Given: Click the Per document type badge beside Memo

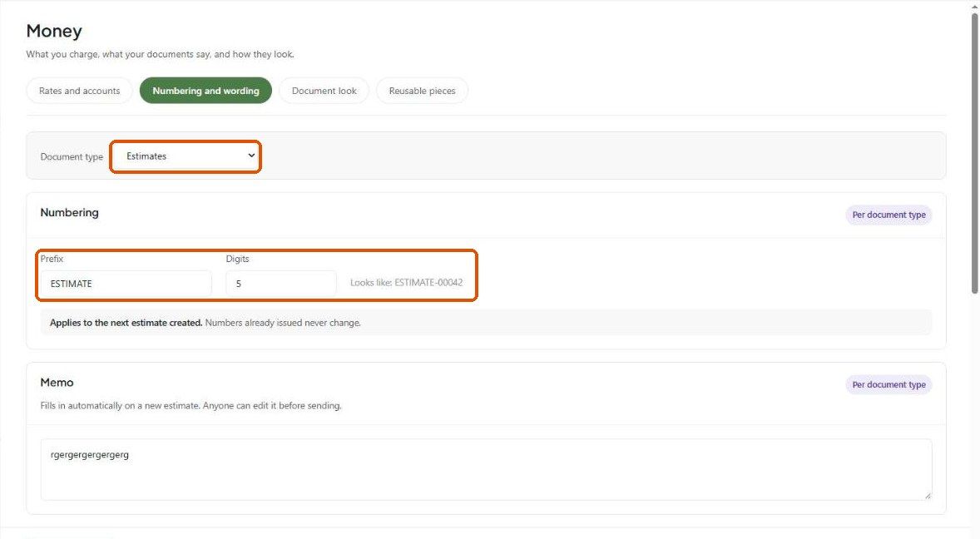Looking at the screenshot, I should tap(888, 385).
